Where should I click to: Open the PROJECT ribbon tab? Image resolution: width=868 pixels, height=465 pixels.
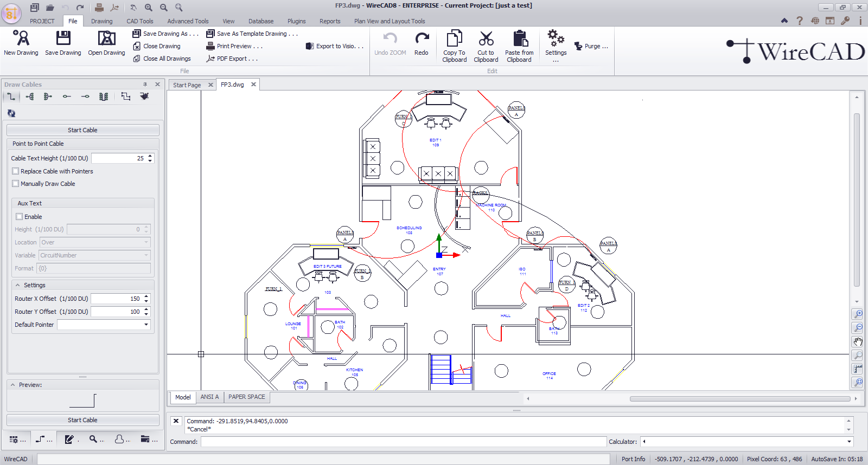tap(42, 21)
